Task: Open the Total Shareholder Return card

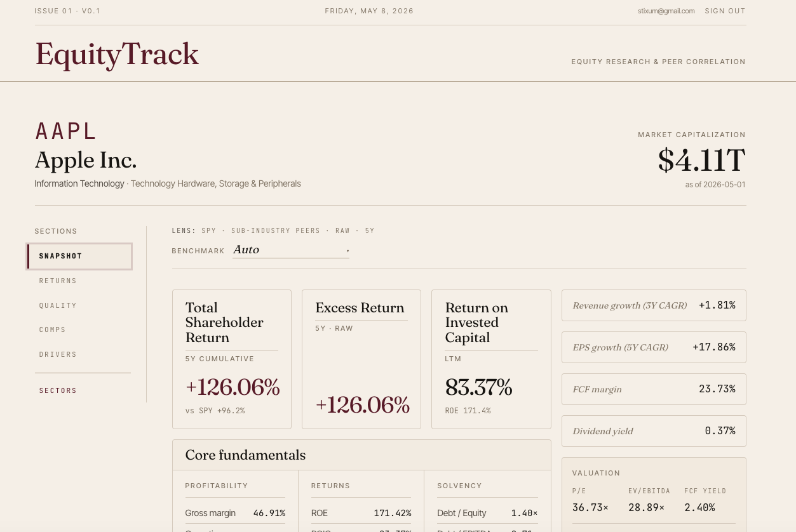Action: 232,360
